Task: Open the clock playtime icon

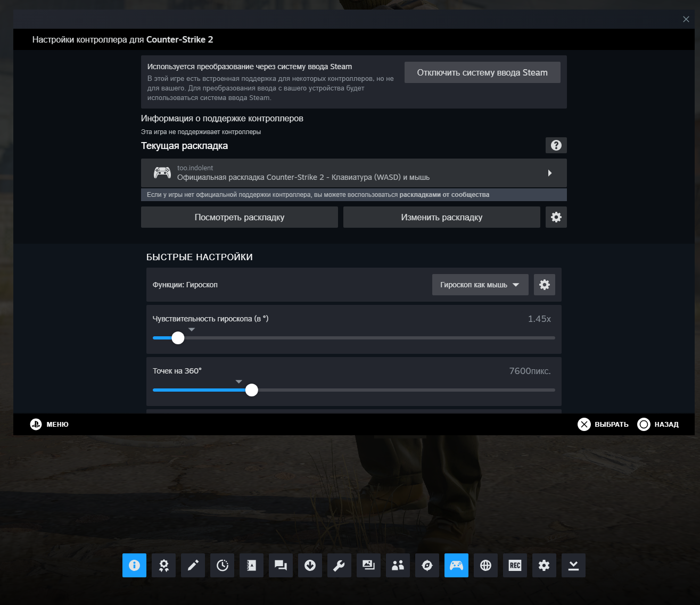Action: point(222,565)
